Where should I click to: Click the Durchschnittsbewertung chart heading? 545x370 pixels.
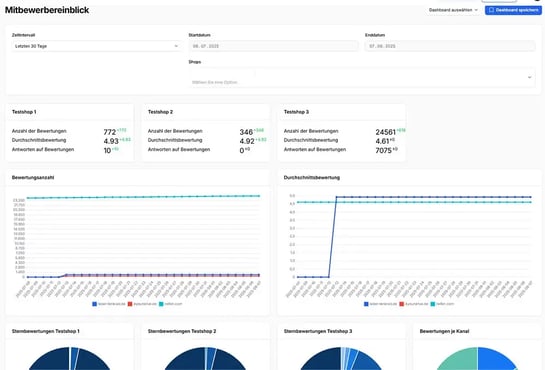pyautogui.click(x=311, y=178)
